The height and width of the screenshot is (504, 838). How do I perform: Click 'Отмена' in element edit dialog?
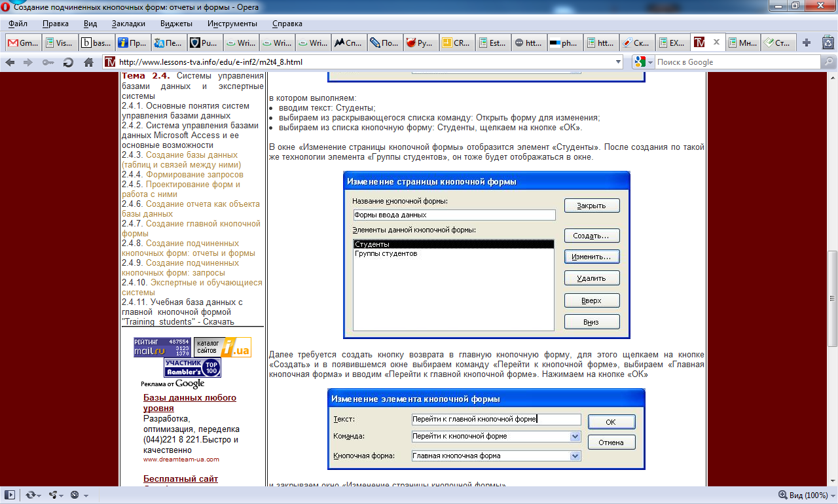pyautogui.click(x=611, y=442)
